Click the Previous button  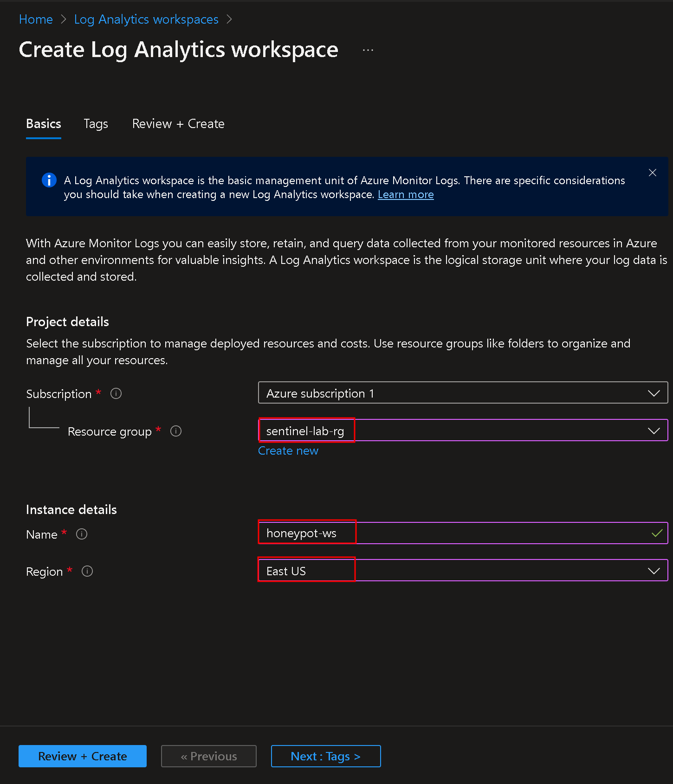tap(209, 756)
